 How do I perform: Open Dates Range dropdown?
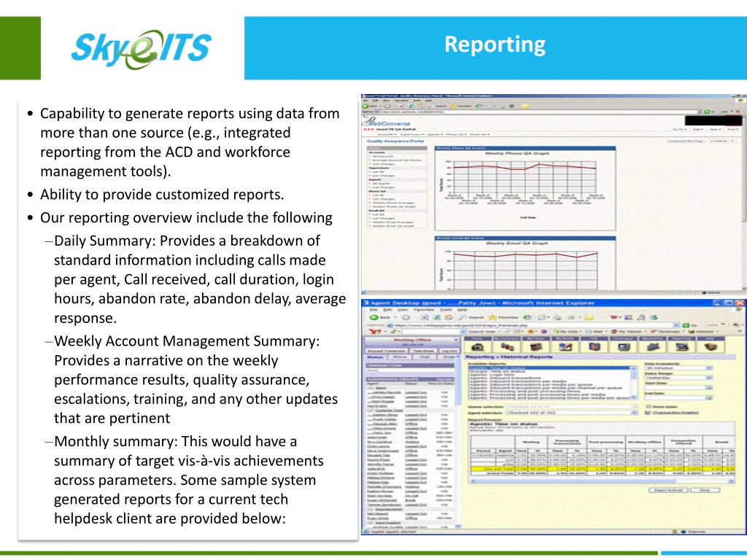click(679, 378)
